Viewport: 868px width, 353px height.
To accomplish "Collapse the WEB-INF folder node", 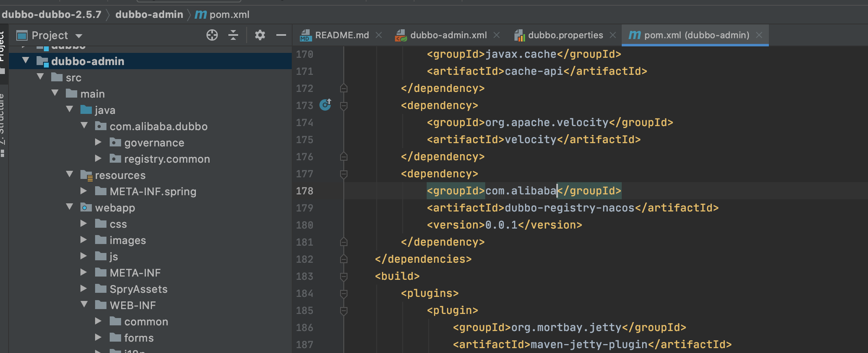I will coord(84,304).
